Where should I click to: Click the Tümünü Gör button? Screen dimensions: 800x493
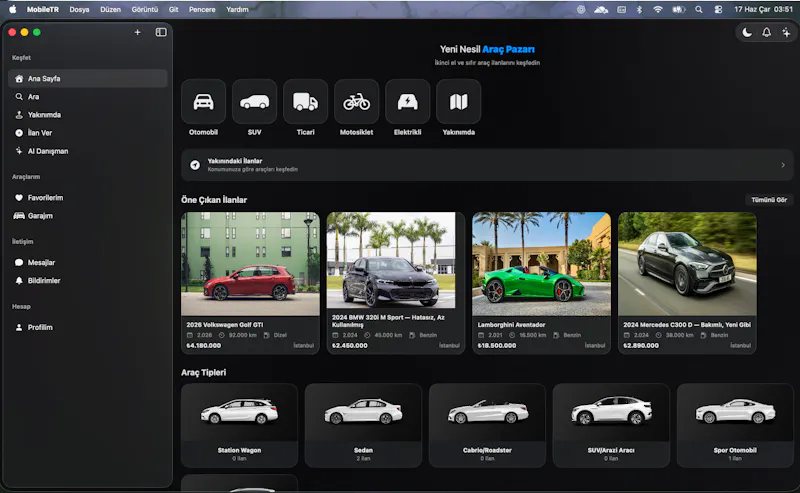tap(769, 200)
